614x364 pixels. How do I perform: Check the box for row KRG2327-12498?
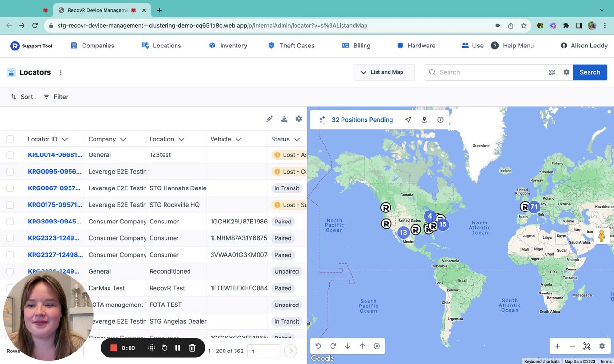click(x=10, y=255)
